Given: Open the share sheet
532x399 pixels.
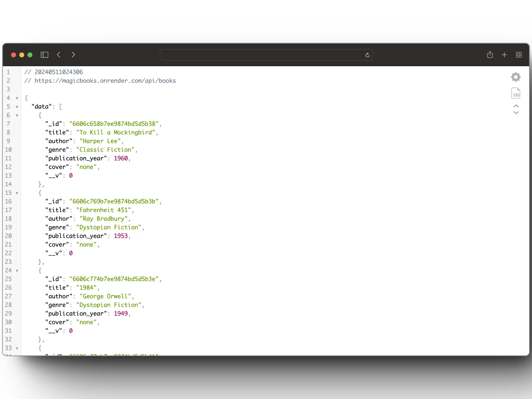Looking at the screenshot, I should pos(490,55).
